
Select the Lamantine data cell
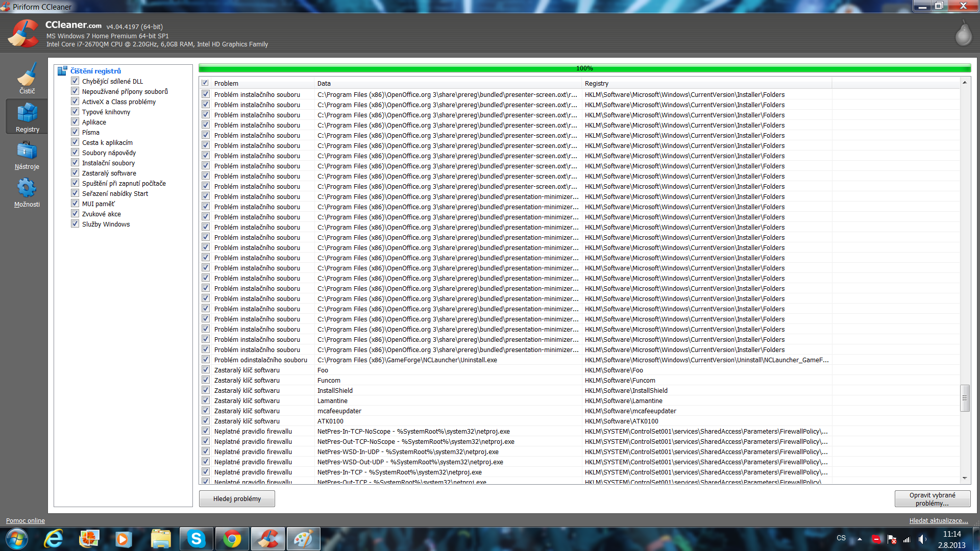click(x=332, y=400)
